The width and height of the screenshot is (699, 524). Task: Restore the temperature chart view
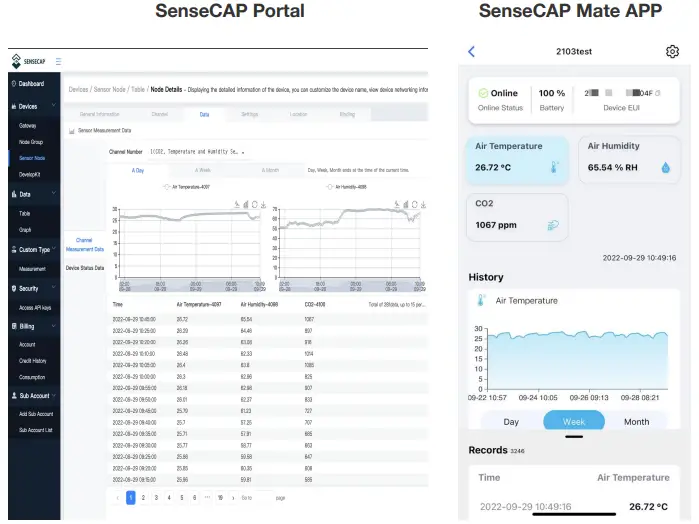[255, 204]
